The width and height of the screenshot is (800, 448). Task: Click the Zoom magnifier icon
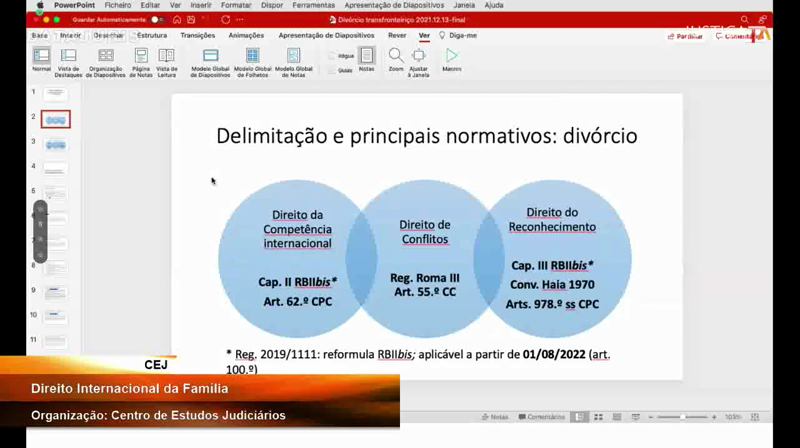396,56
